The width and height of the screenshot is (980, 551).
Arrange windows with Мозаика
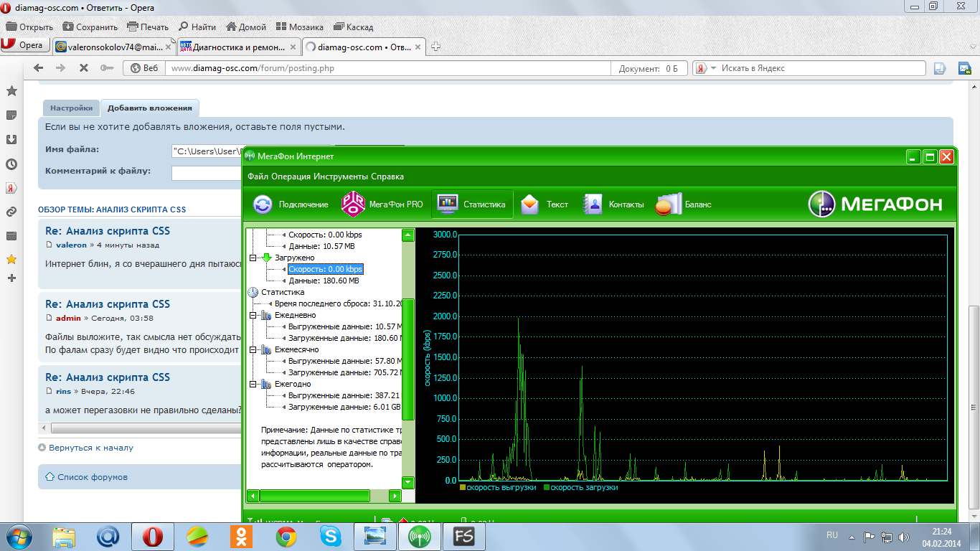point(299,27)
